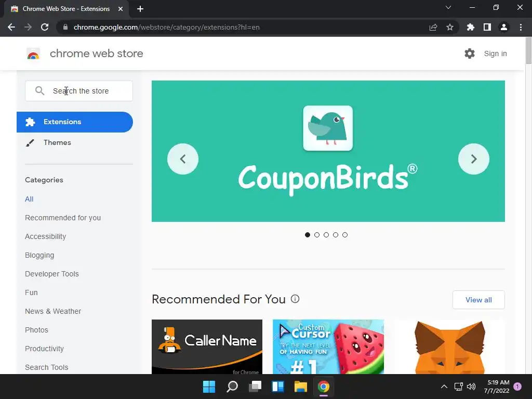Open the Windows Start menu
Screen dimensions: 532x399
[209, 387]
